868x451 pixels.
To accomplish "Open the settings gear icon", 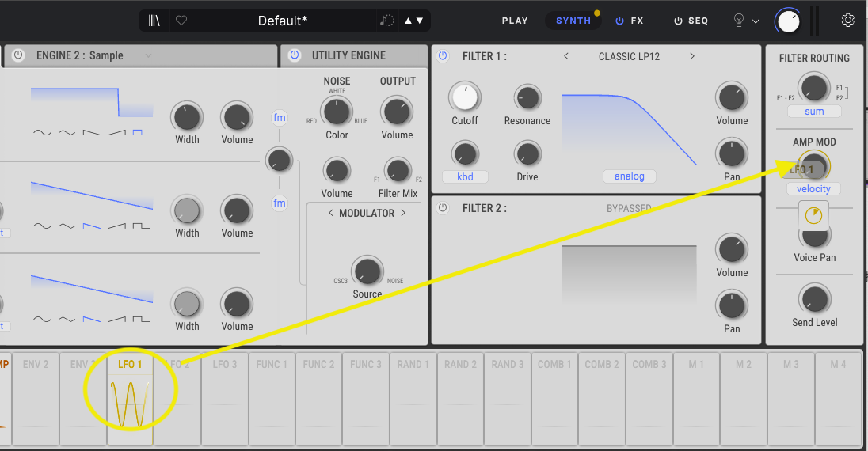I will tap(847, 21).
